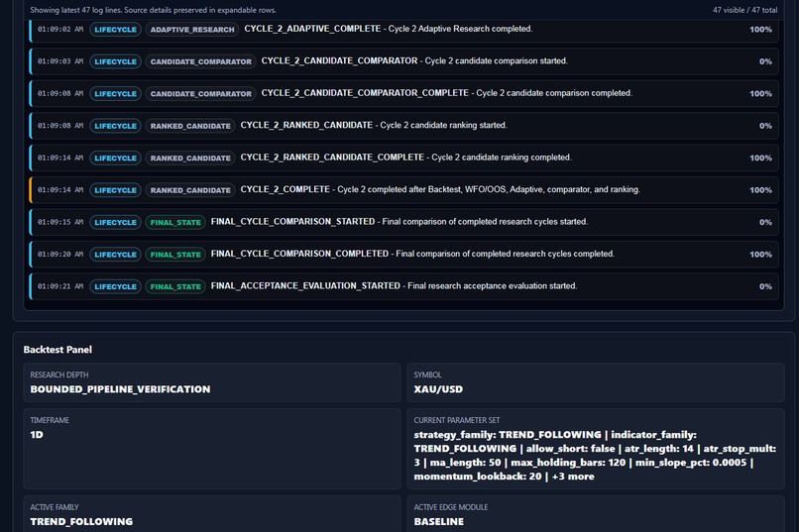Click the 01:09:03 AM timestamp

pos(60,61)
